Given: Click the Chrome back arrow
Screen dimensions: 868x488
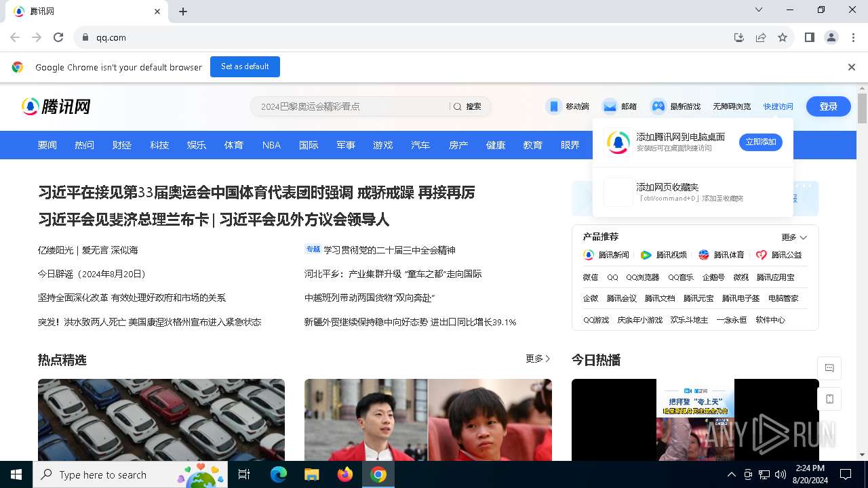Looking at the screenshot, I should [x=15, y=37].
